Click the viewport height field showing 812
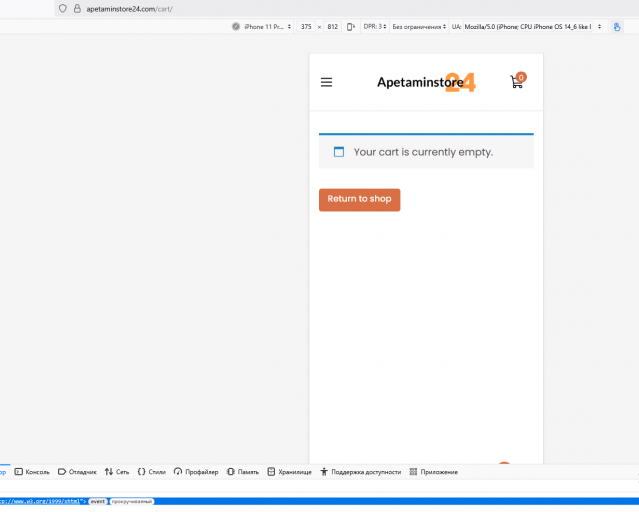Screen dimensions: 639x512 333,26
